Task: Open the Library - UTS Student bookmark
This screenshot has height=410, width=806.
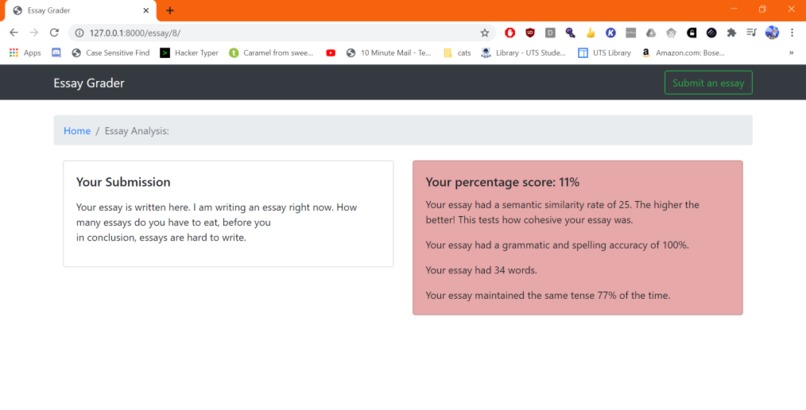Action: click(523, 53)
